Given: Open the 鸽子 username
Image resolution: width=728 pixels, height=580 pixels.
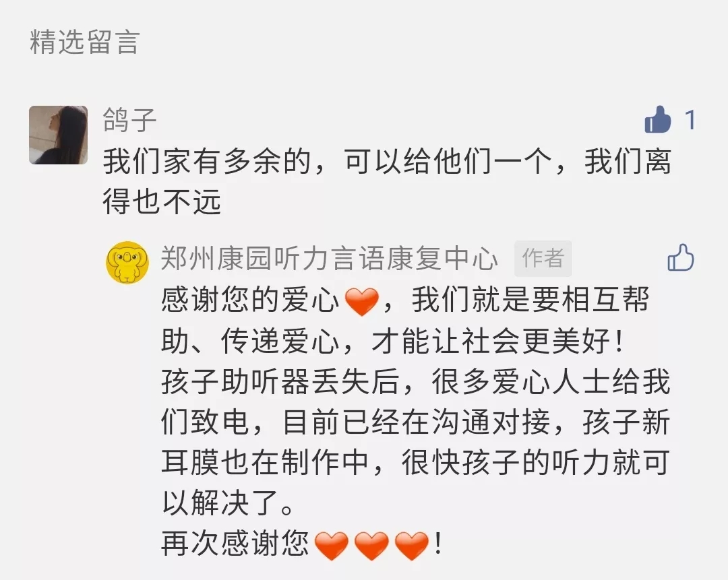Looking at the screenshot, I should [x=130, y=120].
